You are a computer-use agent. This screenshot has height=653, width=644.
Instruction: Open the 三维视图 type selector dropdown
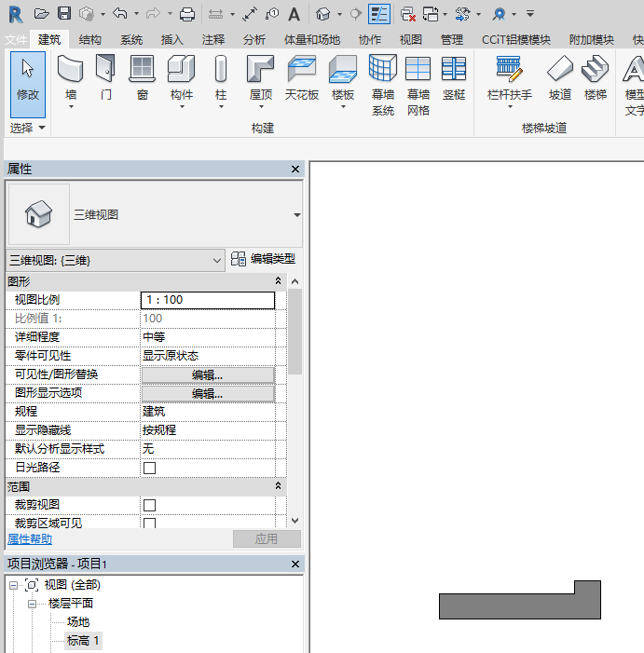pos(297,215)
